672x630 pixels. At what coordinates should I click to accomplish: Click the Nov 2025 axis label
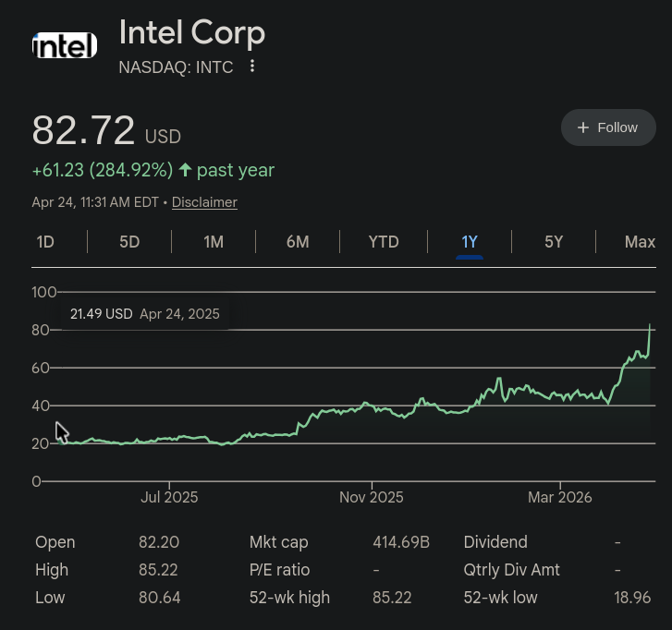[372, 497]
